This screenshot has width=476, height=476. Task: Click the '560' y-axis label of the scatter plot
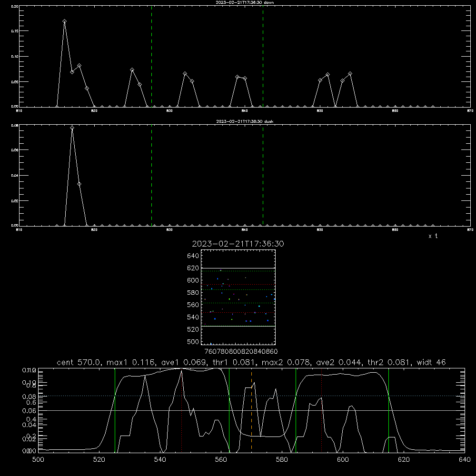pos(193,305)
